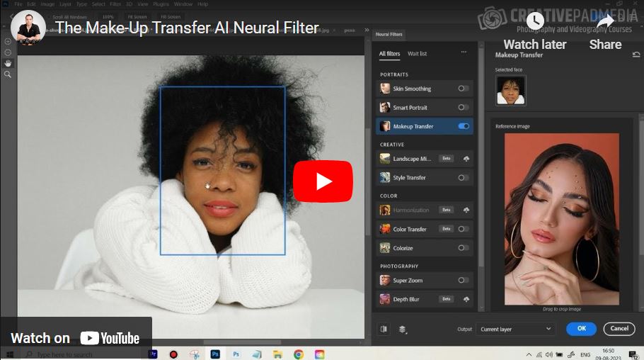Viewport: 644px width, 360px height.
Task: Select the zoom-in tool in the left toolbar
Action: tap(7, 42)
